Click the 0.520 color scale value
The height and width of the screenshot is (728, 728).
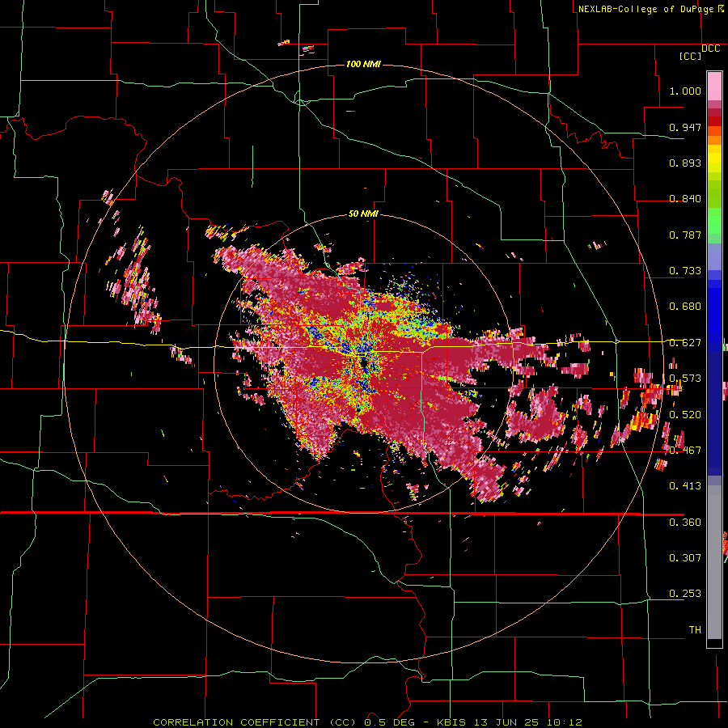(685, 415)
